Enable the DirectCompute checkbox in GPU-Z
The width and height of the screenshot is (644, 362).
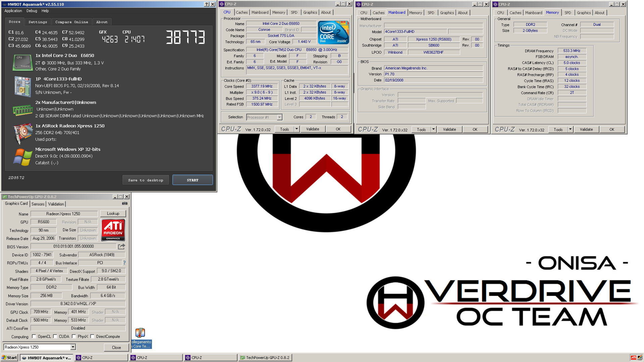tap(92, 337)
